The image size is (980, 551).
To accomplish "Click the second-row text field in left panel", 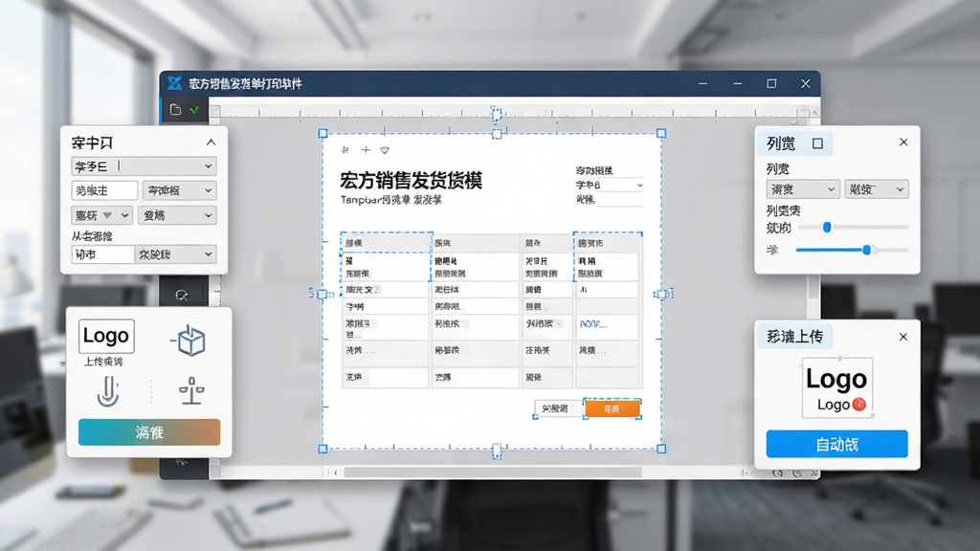I will click(104, 190).
